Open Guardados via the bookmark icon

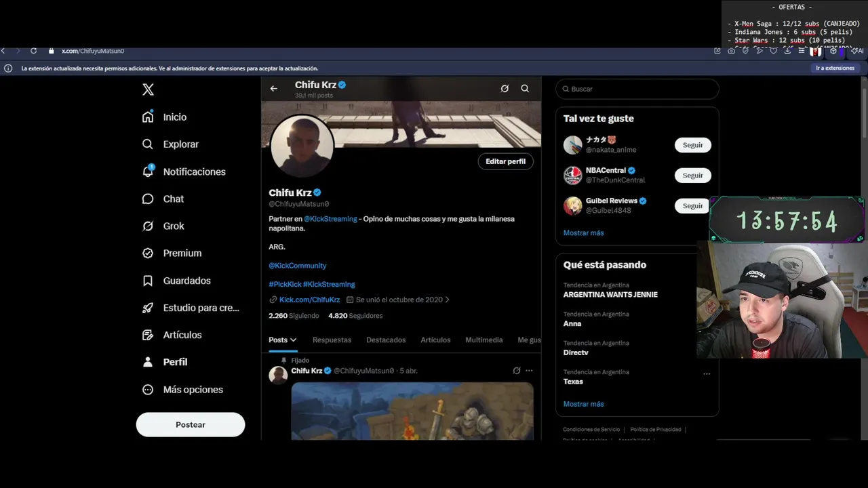click(x=148, y=281)
